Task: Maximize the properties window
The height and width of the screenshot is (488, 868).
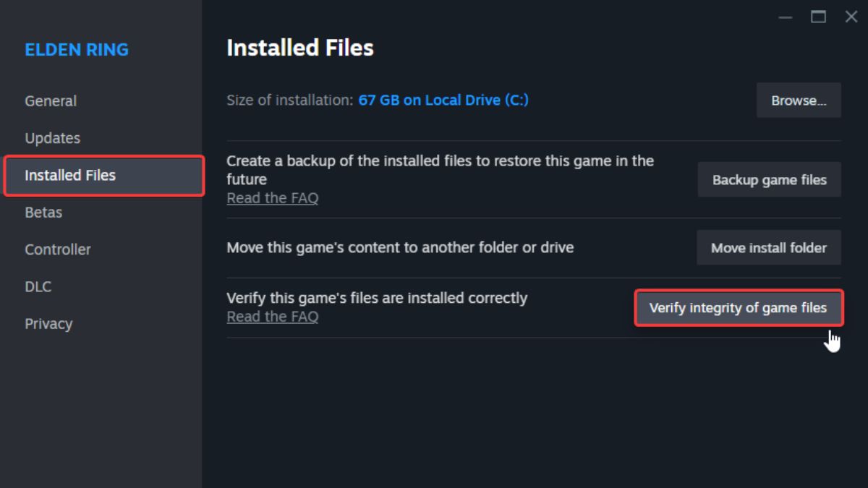Action: click(x=818, y=16)
